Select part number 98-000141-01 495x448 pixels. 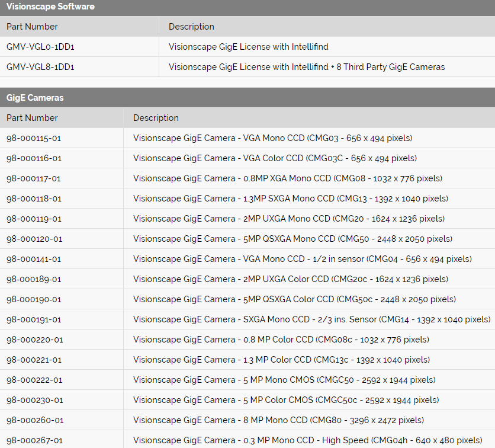click(x=34, y=260)
